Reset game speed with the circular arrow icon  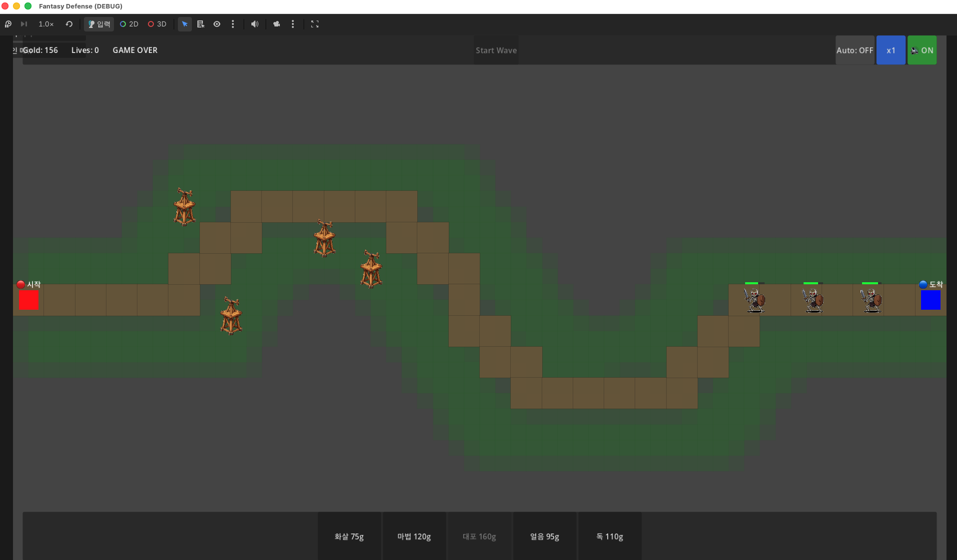pos(69,24)
